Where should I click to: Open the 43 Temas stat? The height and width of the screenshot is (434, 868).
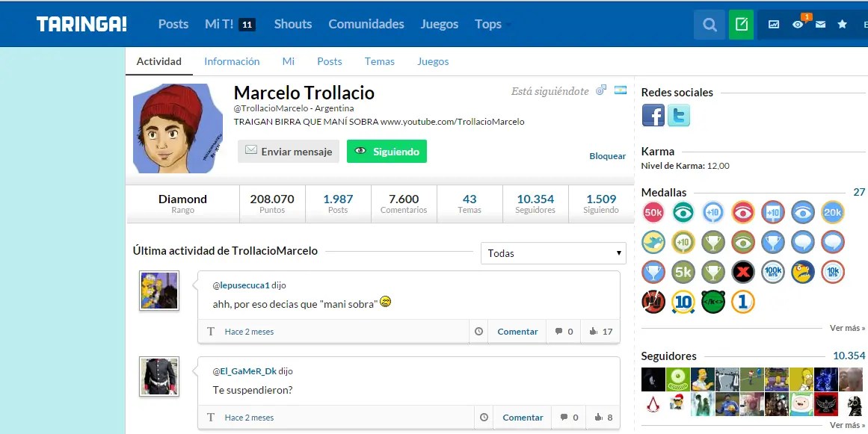(x=470, y=203)
